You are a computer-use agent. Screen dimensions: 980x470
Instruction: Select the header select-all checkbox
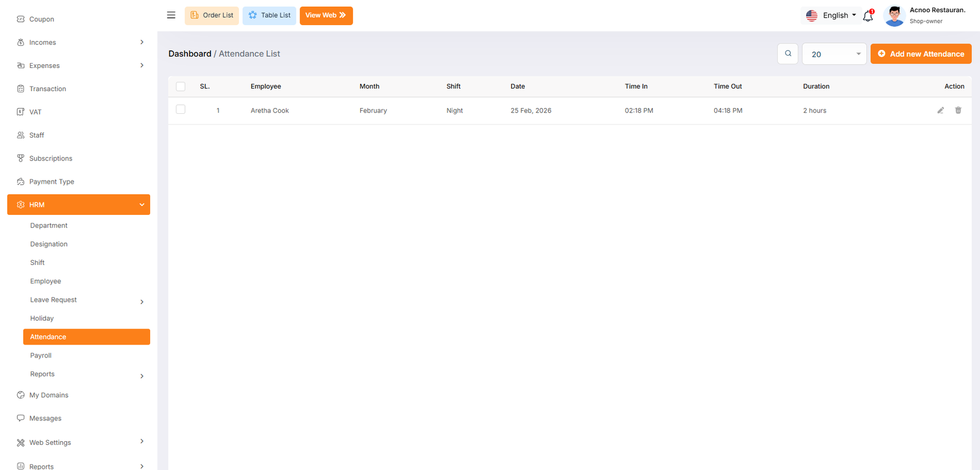(x=181, y=87)
